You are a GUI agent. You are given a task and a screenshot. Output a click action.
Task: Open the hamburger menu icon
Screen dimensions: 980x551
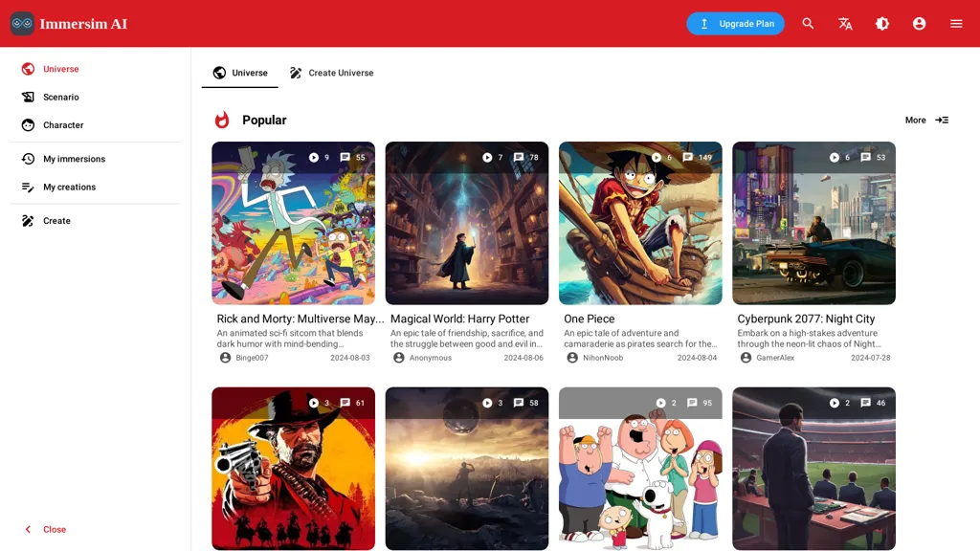click(956, 24)
